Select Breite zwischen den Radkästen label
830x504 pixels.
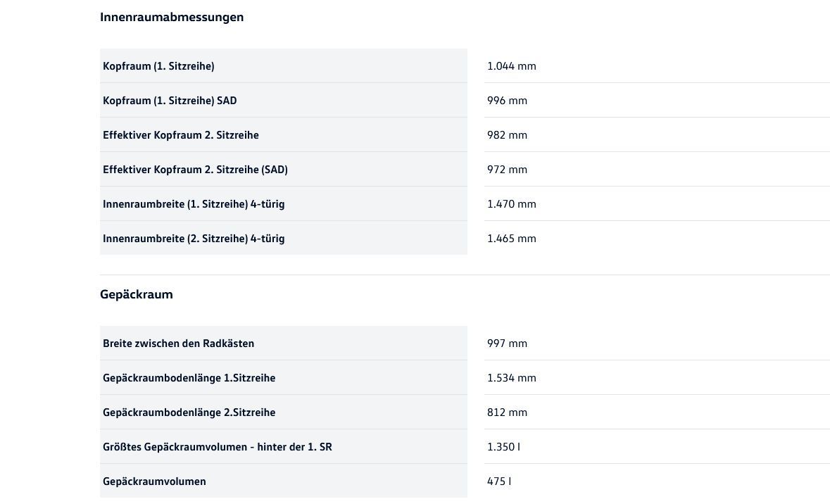pos(178,344)
